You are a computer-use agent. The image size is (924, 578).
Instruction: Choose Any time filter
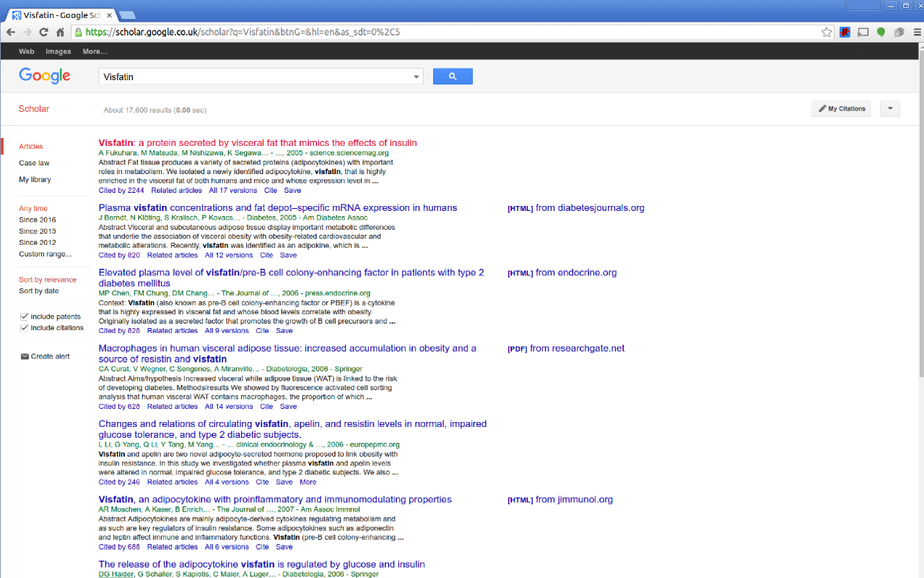pyautogui.click(x=33, y=208)
